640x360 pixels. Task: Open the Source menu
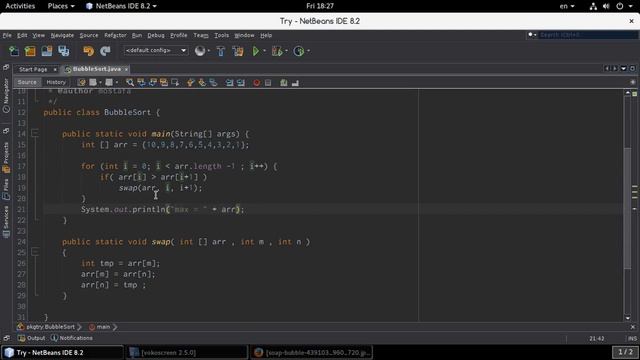(89, 36)
